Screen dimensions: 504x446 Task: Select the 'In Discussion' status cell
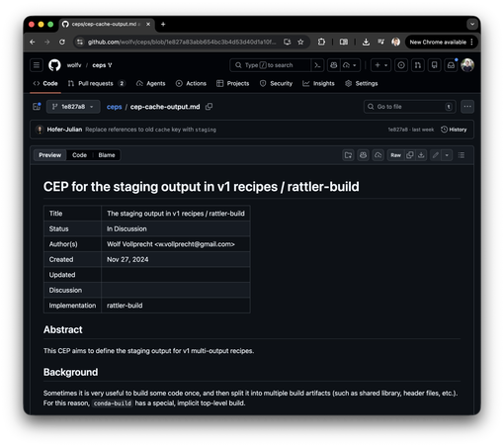tap(176, 228)
